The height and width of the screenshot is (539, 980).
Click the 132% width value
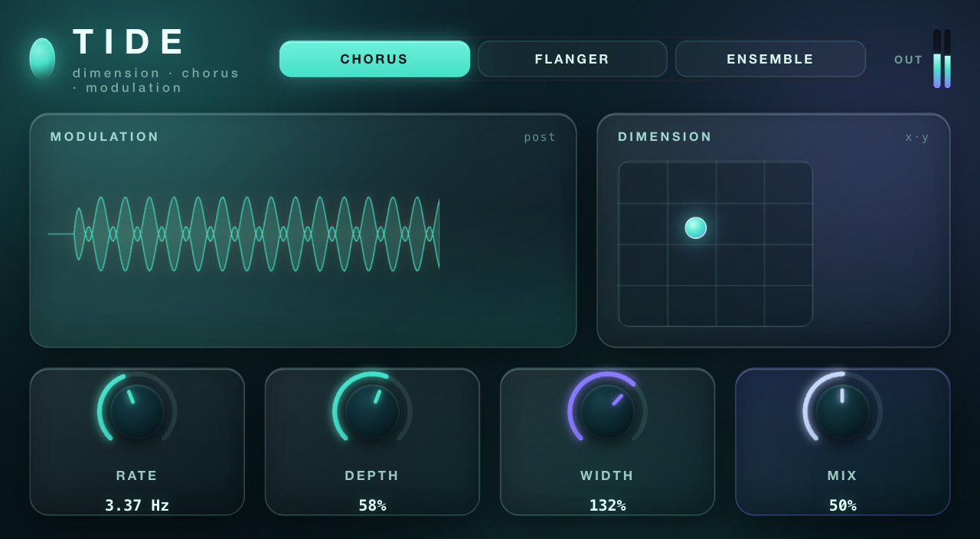click(x=607, y=505)
